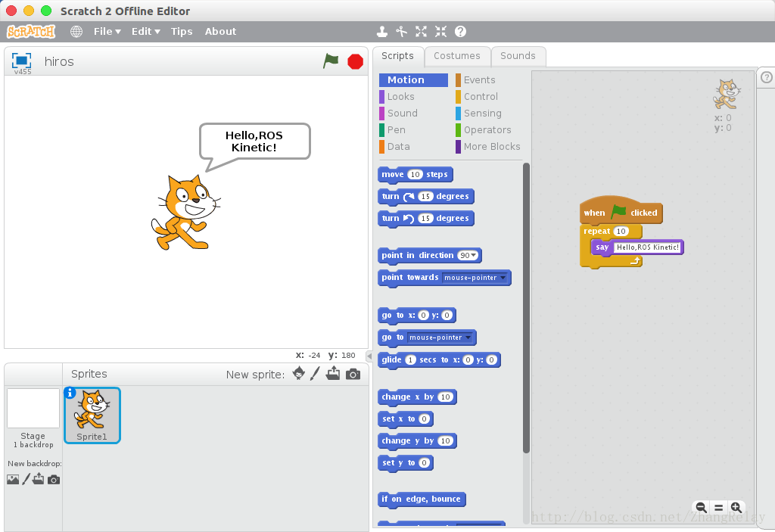Select the Sprite1 thumbnail
This screenshot has width=775, height=532.
(x=92, y=415)
